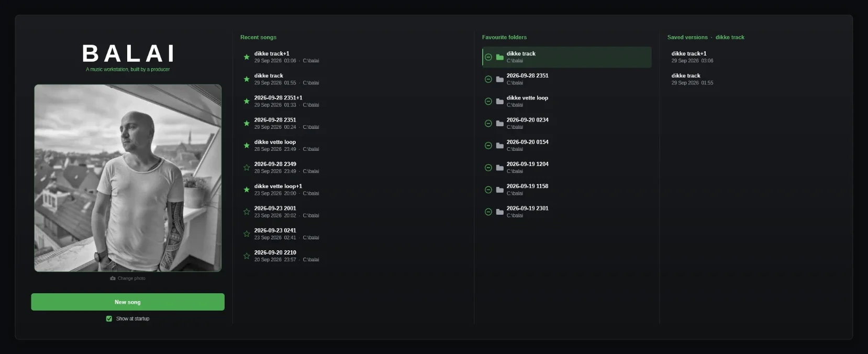The width and height of the screenshot is (868, 354).
Task: Star the 2026-09-28 2349 song
Action: coord(247,168)
